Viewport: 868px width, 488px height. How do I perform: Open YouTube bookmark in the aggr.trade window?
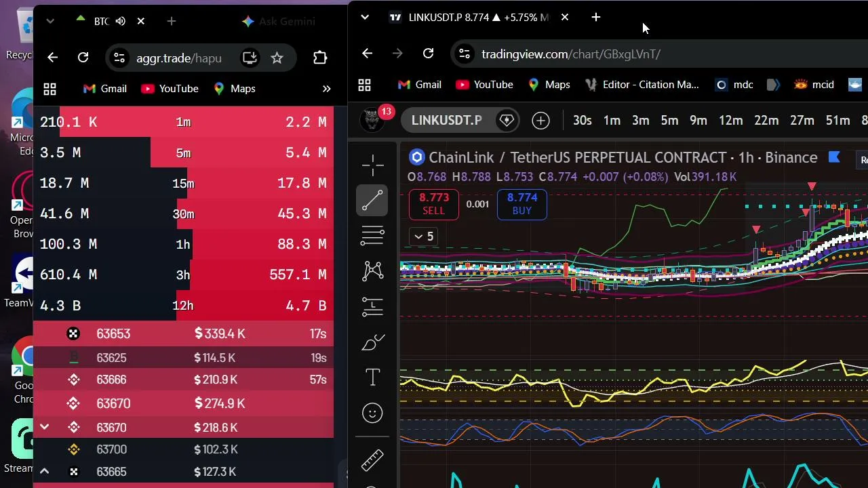coord(170,89)
